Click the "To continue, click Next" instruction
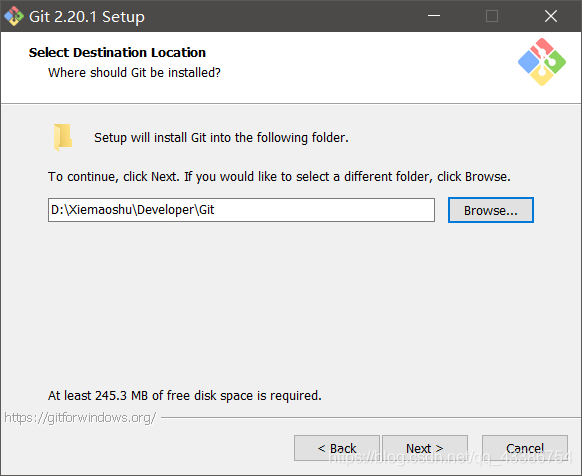582x476 pixels. click(x=279, y=177)
